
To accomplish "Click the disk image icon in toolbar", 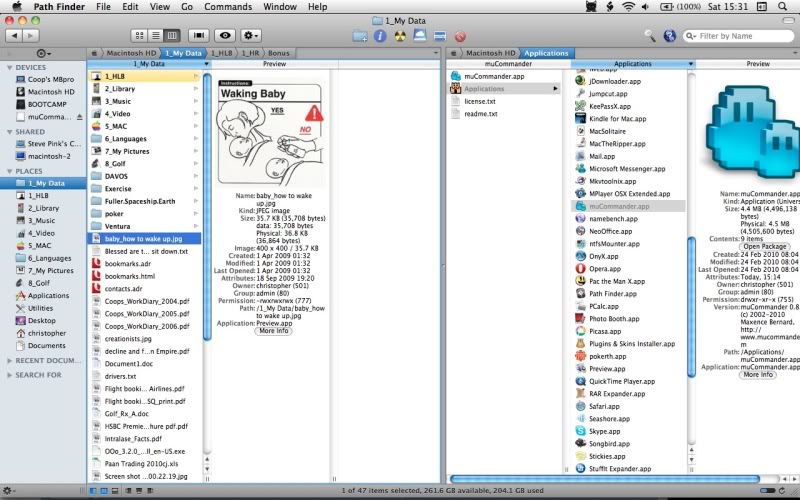I will tap(420, 35).
